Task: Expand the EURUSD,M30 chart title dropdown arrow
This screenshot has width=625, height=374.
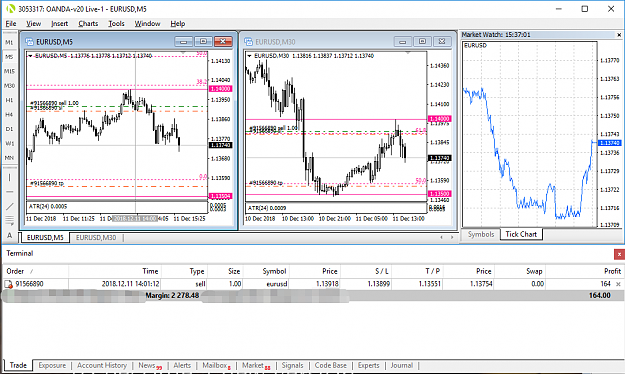Action: (250, 56)
